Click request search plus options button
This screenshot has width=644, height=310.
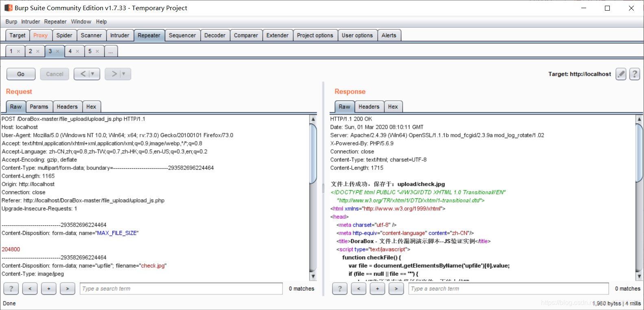[48, 288]
